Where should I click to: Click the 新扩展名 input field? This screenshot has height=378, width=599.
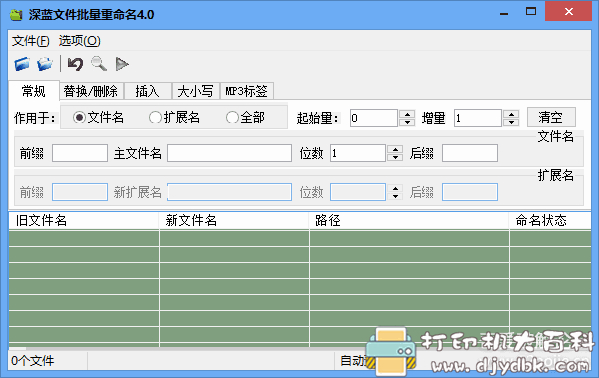click(230, 192)
